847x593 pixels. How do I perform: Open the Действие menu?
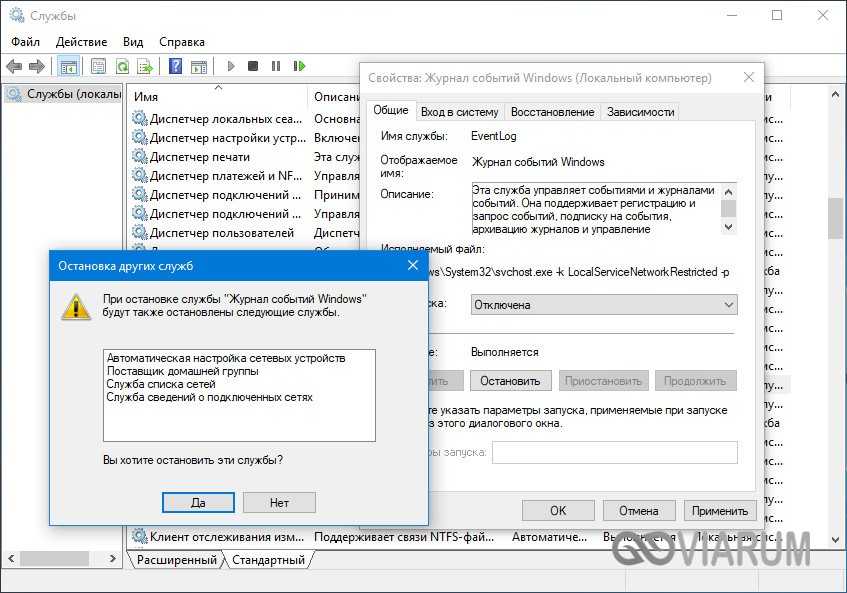click(82, 42)
